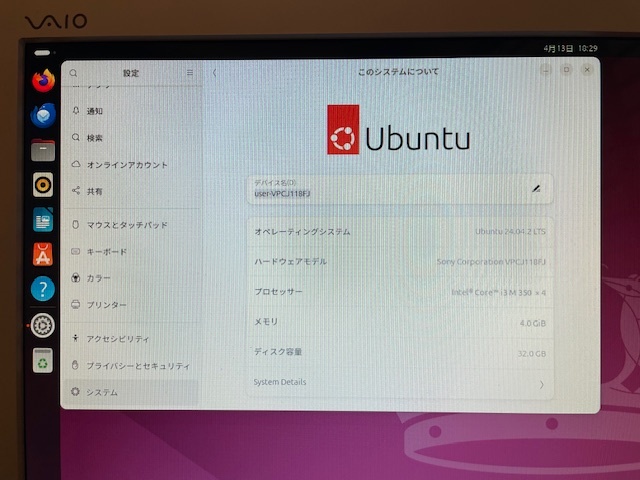Select プライバシーとセキュリティ in the sidebar
This screenshot has height=480, width=640.
click(x=131, y=366)
